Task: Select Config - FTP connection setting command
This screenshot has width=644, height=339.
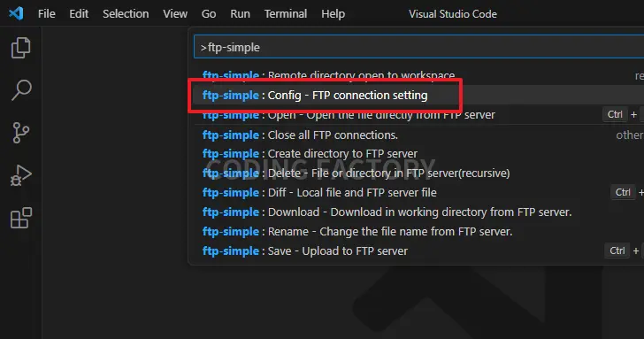Action: (416, 95)
